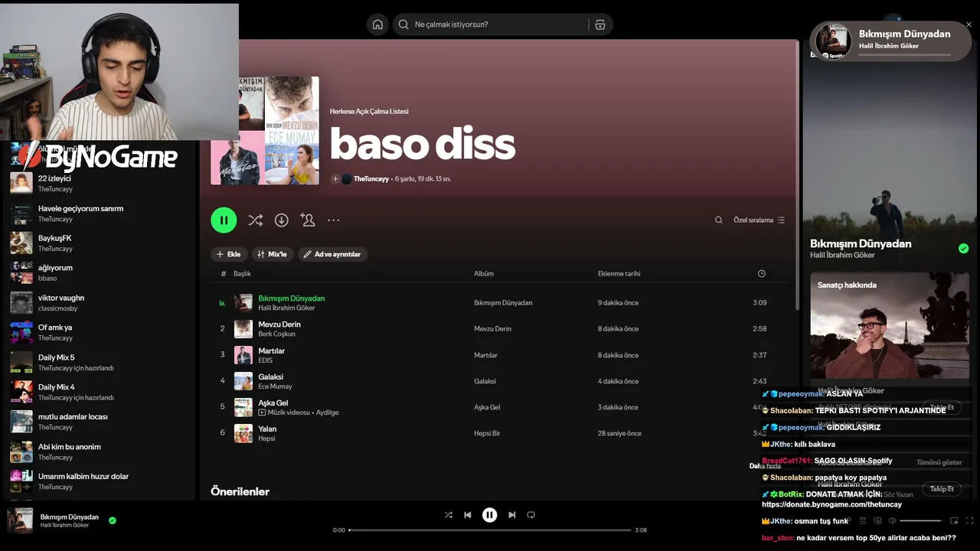Screen dimensions: 980x551
Task: Invite collaborators to the baso diss playlist
Action: 308,220
